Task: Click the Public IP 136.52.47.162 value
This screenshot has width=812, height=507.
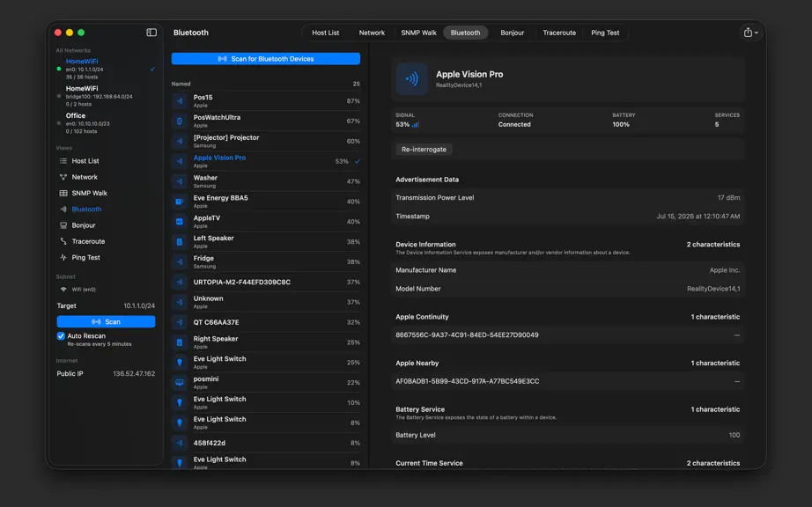Action: click(x=134, y=373)
